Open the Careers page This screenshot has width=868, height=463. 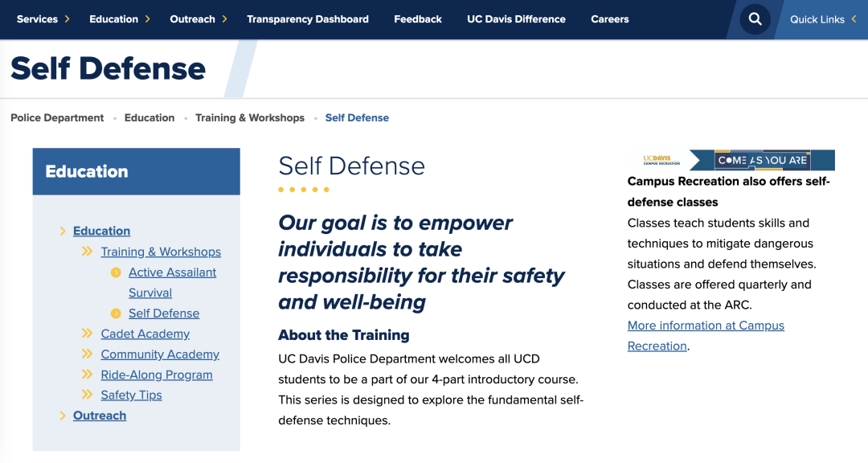pyautogui.click(x=609, y=19)
